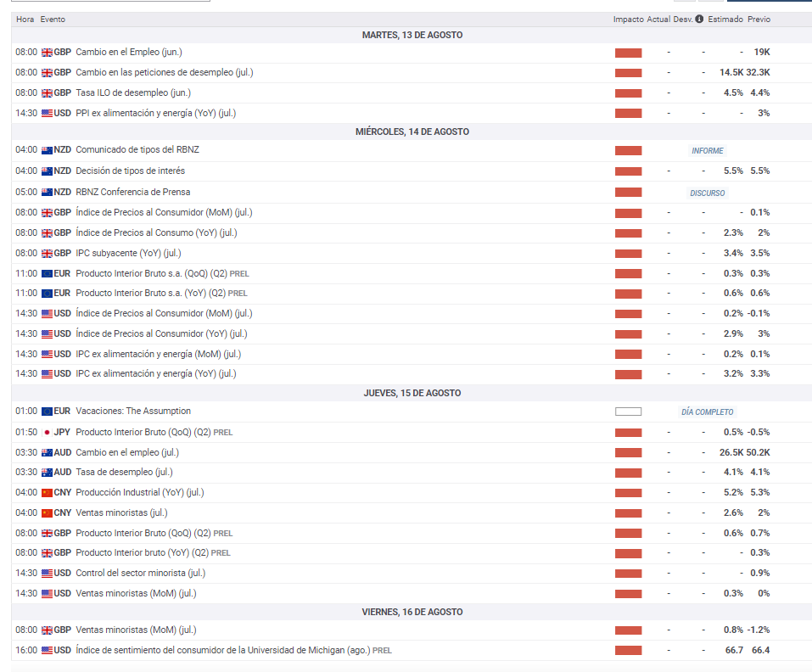Click the China flag beside Producción Industrial
The image size is (812, 672).
47,492
